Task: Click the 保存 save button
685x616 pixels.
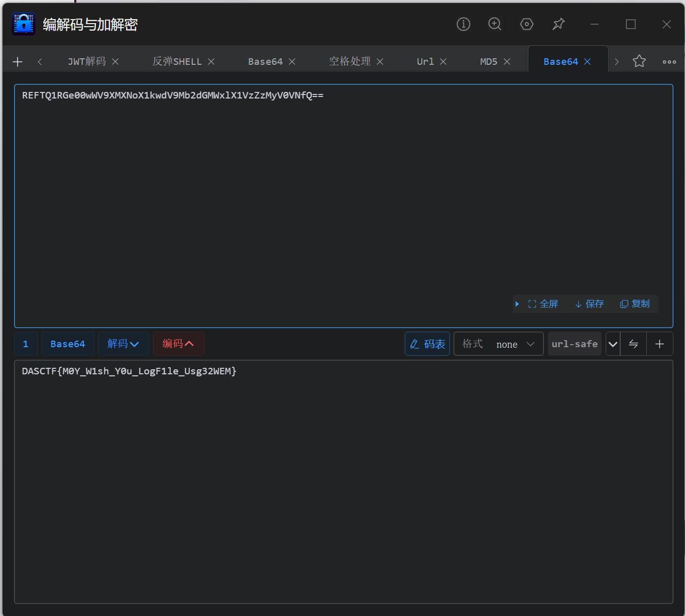Action: (590, 304)
